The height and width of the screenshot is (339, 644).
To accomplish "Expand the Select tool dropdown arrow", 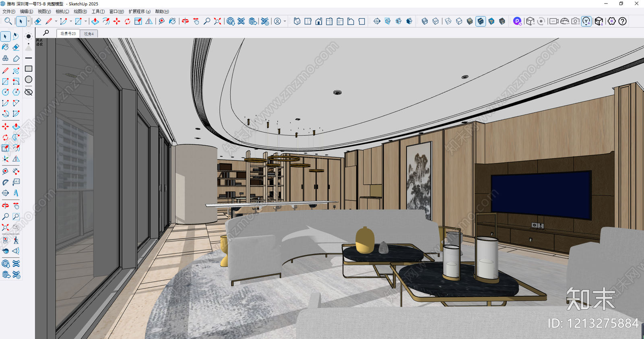I will (29, 21).
